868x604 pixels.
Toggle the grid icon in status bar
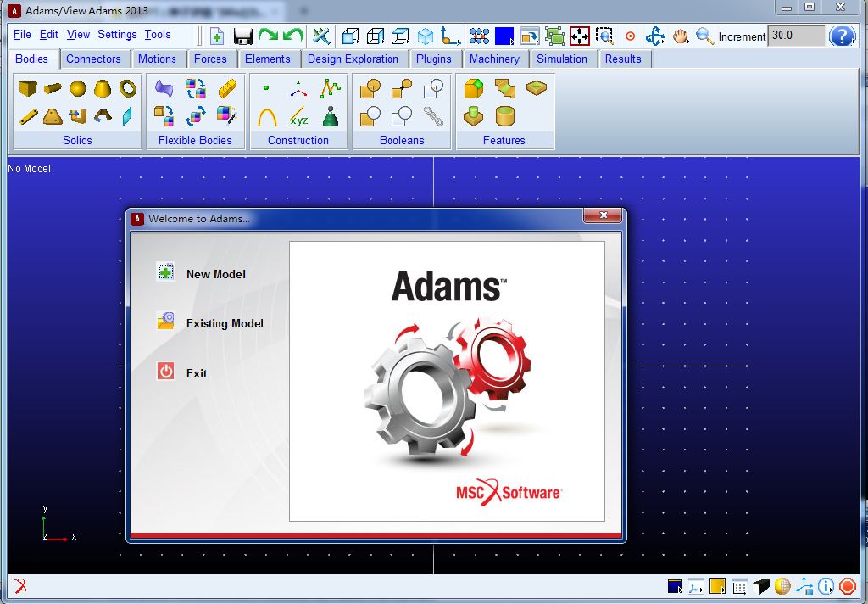click(x=739, y=586)
